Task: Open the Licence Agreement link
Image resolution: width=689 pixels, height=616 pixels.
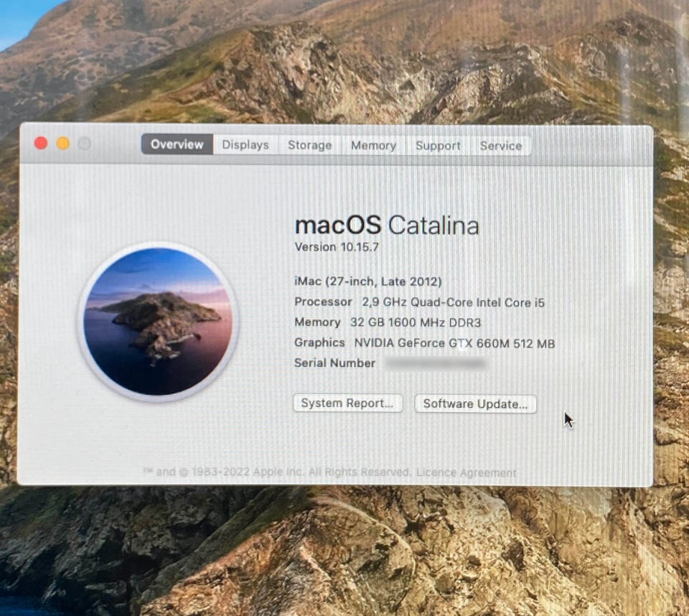Action: click(467, 473)
